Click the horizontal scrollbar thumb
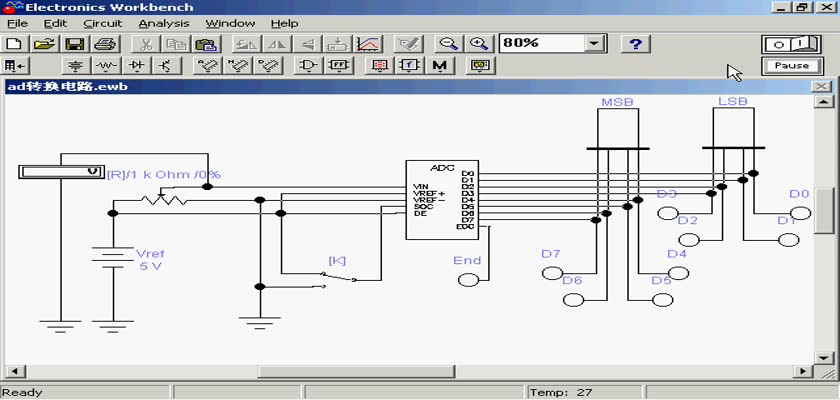 (356, 371)
